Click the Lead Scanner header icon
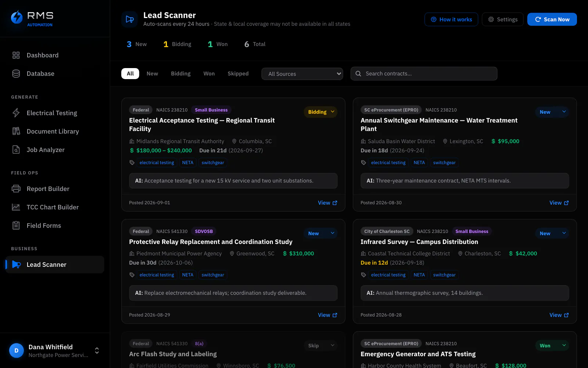588x368 pixels. pos(130,19)
